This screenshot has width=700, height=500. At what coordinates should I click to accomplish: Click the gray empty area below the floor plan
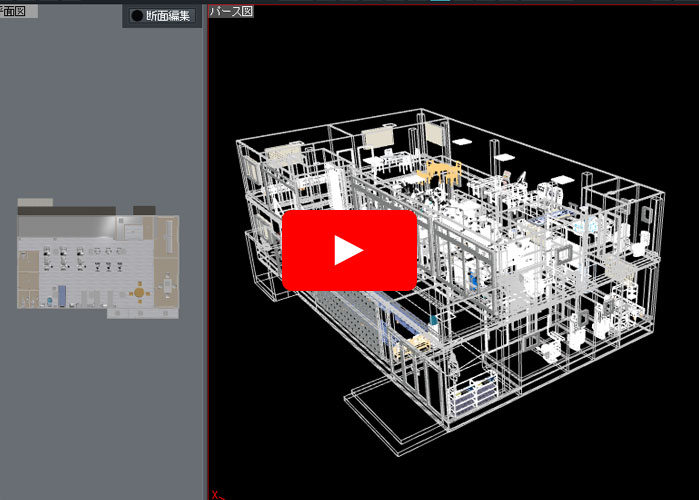(x=100, y=400)
